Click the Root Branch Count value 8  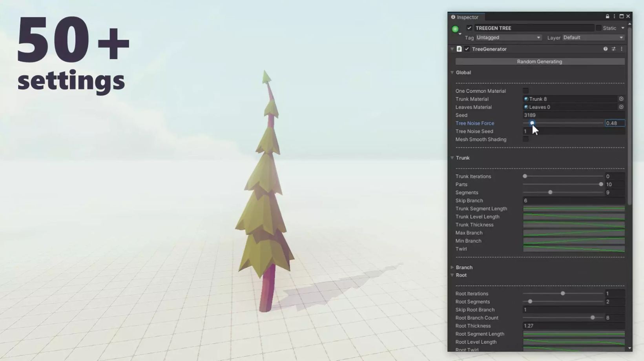click(x=615, y=318)
